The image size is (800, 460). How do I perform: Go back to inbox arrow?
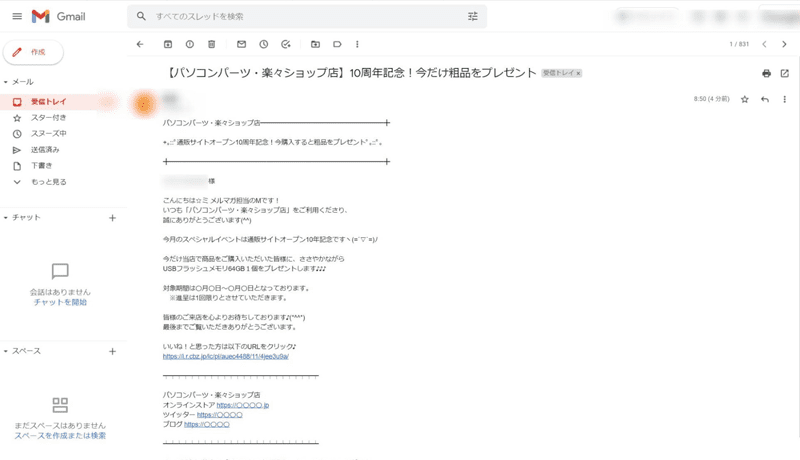(x=140, y=44)
